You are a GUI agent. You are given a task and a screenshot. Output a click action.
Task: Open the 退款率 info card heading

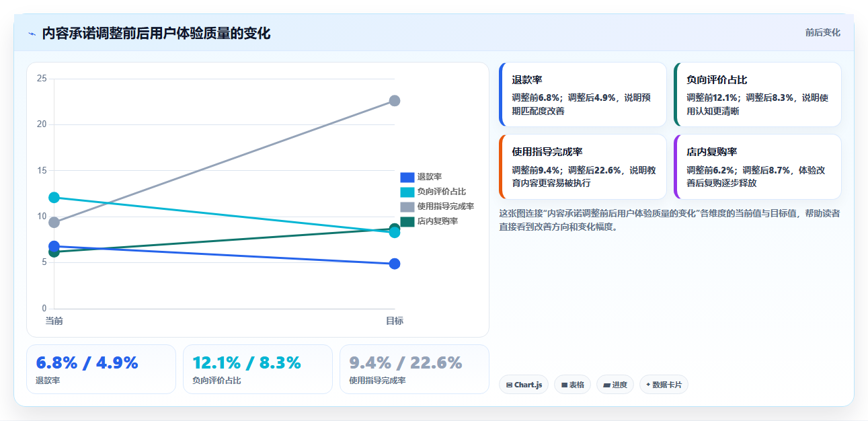527,80
